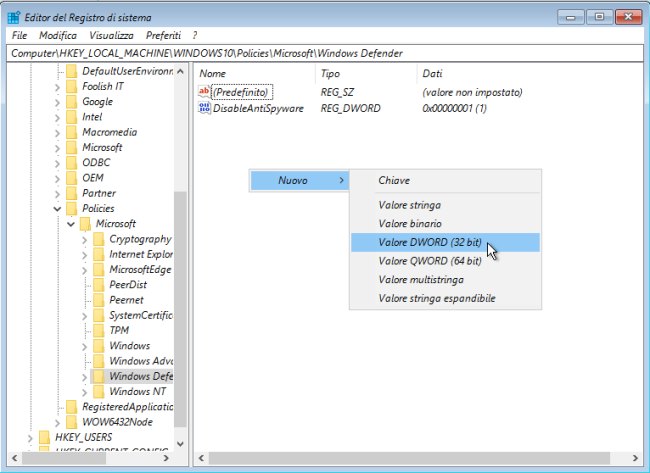Viewport: 650px width, 473px height.
Task: Click the Windows NT folder icon
Action: (x=99, y=391)
